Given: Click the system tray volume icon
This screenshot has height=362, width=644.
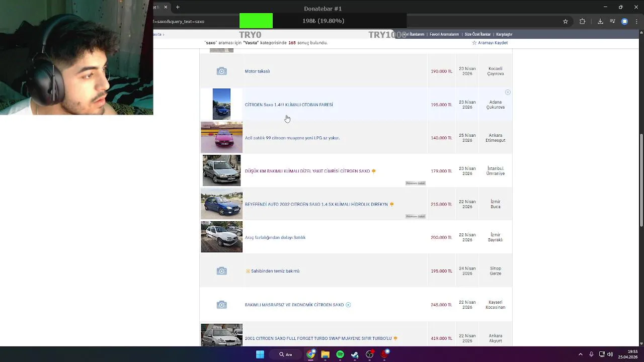Looking at the screenshot, I should (x=610, y=354).
